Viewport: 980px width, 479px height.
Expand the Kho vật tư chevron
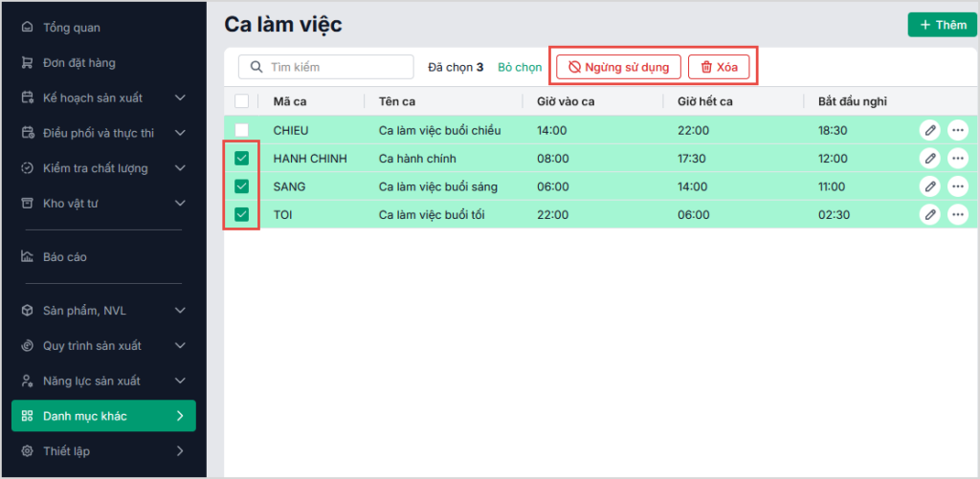point(180,203)
